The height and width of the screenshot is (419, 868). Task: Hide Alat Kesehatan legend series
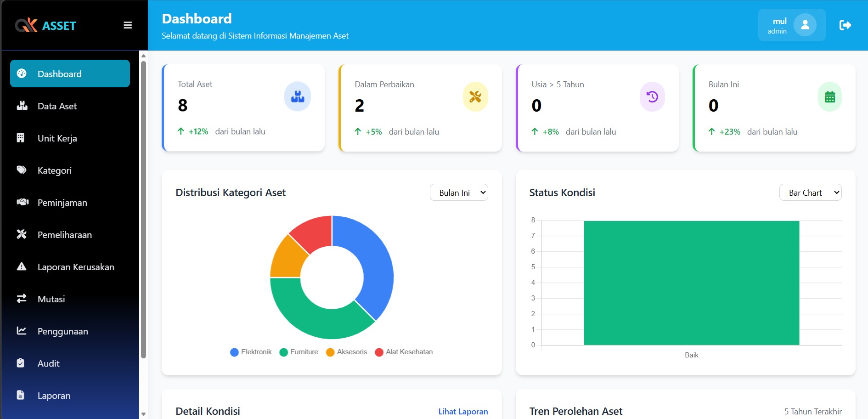point(404,352)
